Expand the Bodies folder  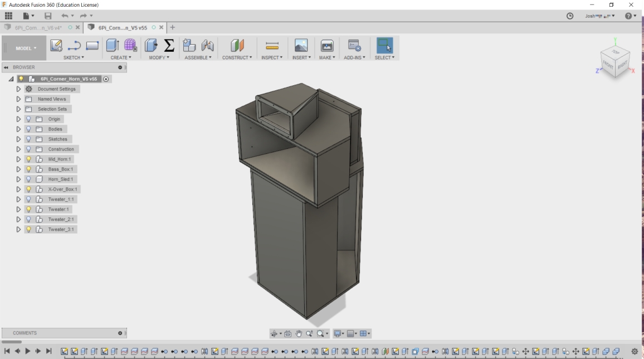pos(18,129)
